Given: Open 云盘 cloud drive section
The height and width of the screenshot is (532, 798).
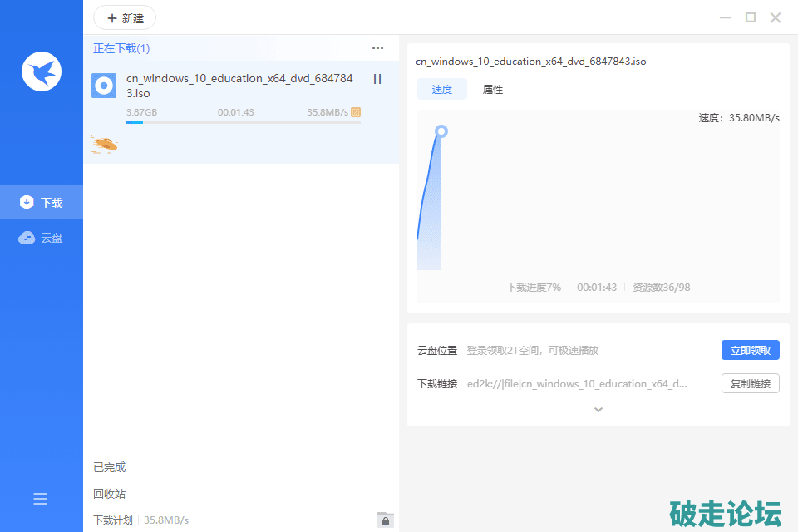Looking at the screenshot, I should tap(42, 238).
